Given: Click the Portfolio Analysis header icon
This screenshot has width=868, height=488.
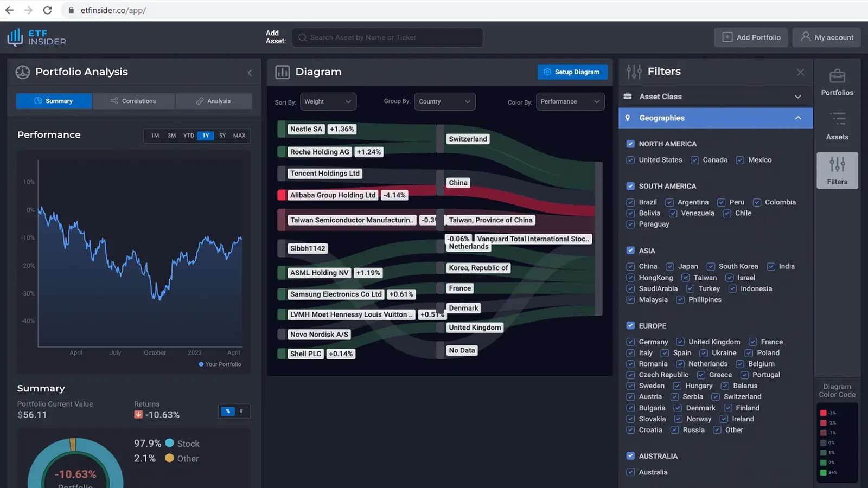Looking at the screenshot, I should click(x=23, y=72).
